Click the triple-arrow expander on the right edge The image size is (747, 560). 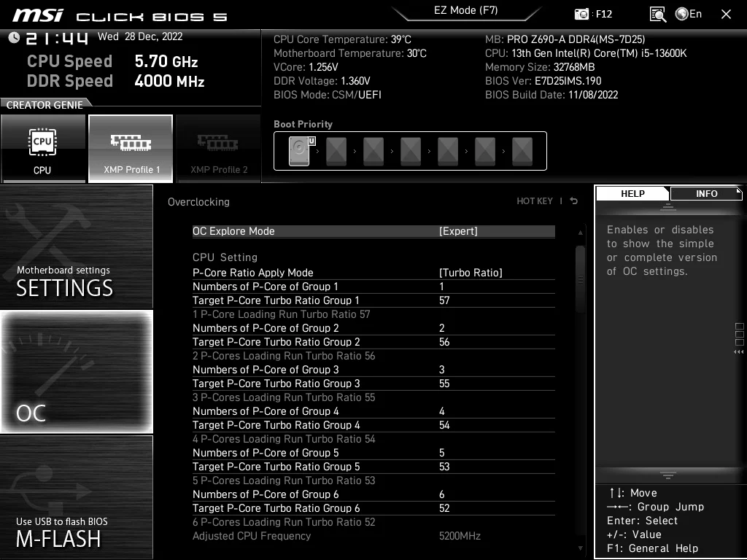[739, 352]
